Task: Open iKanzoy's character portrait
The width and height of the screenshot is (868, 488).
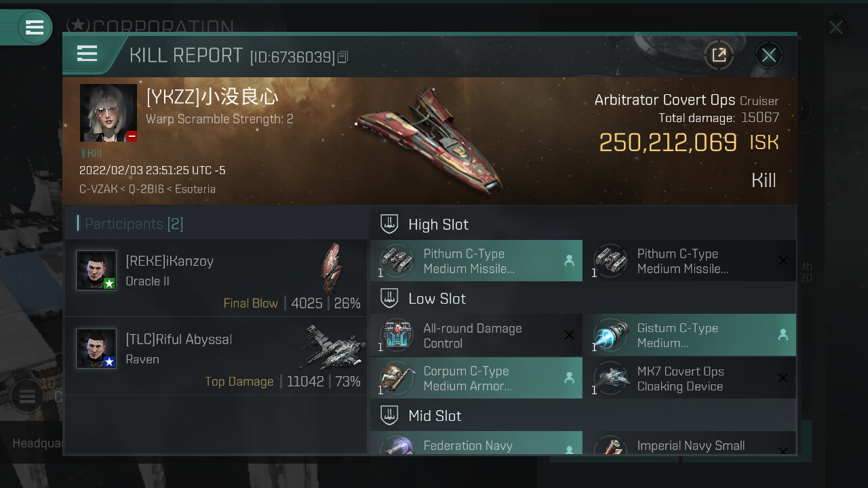Action: 96,270
